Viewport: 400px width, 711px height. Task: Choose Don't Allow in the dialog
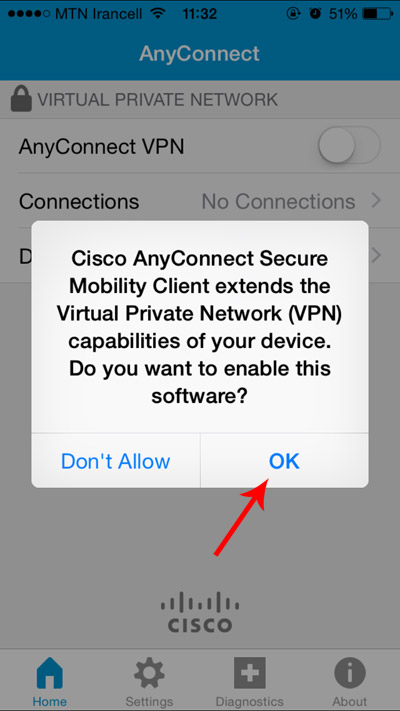pos(116,461)
